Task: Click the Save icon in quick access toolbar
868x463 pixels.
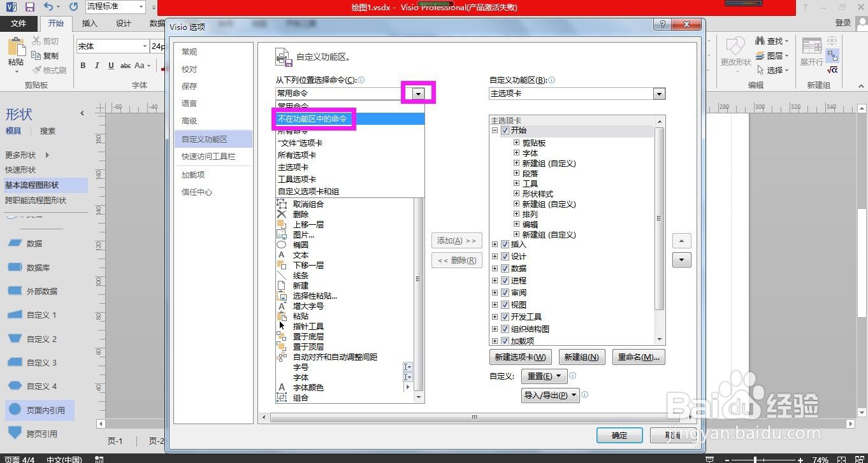Action: click(x=29, y=6)
